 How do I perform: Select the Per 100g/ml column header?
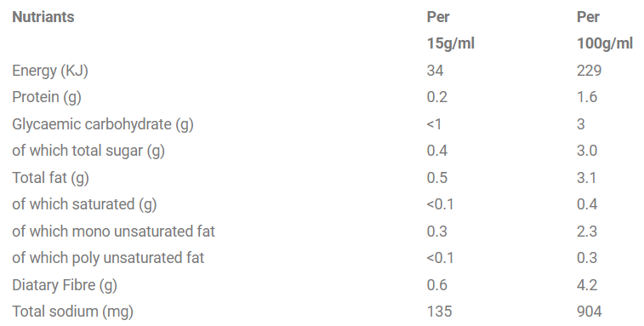click(x=605, y=30)
